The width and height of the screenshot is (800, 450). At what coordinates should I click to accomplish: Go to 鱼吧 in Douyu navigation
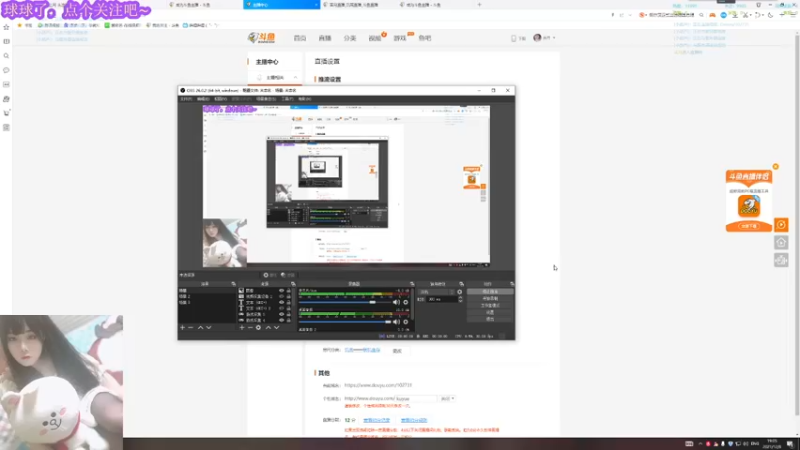[425, 38]
